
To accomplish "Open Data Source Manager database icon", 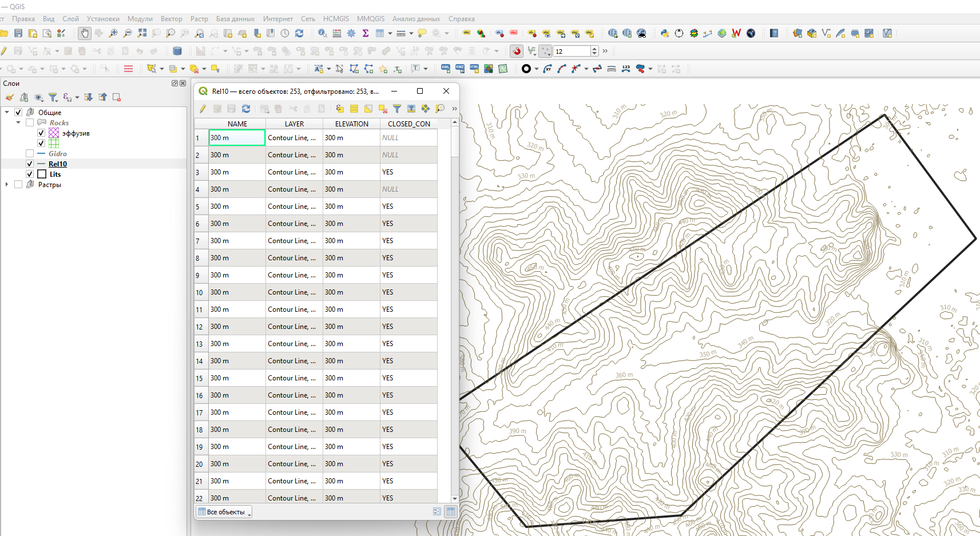I will click(177, 51).
